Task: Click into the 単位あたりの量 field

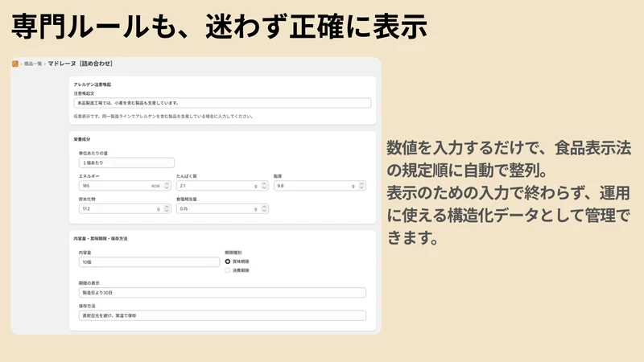Action: [x=126, y=162]
